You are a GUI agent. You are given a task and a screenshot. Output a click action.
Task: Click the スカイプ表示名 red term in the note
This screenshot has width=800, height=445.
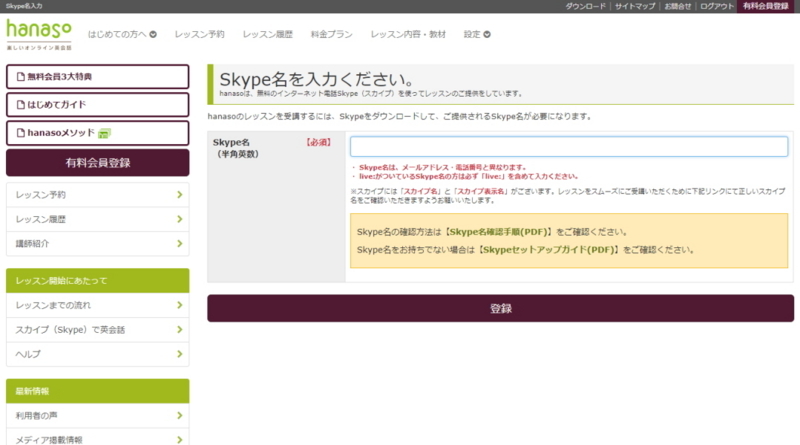[x=480, y=191]
